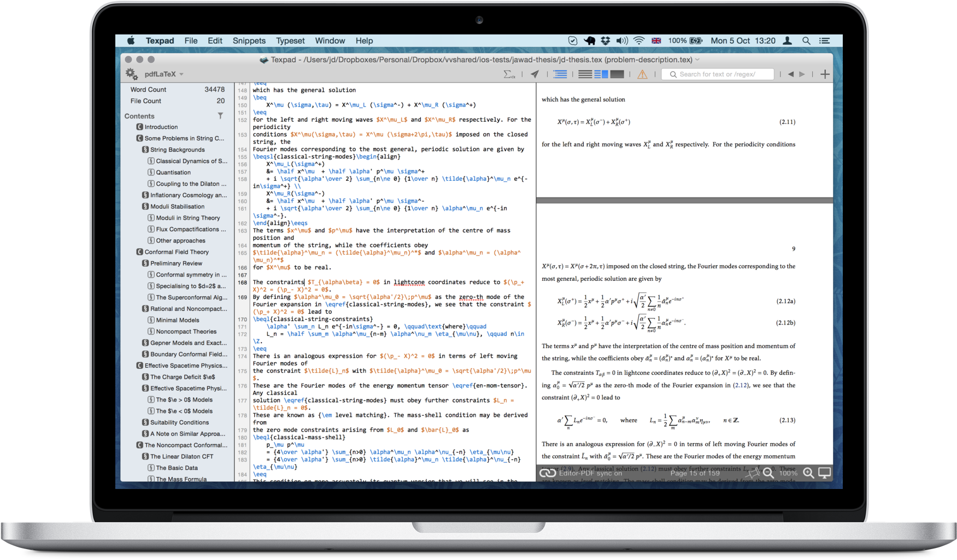Click the pushpin icon in PDF bar
Image resolution: width=957 pixels, height=560 pixels.
[753, 473]
